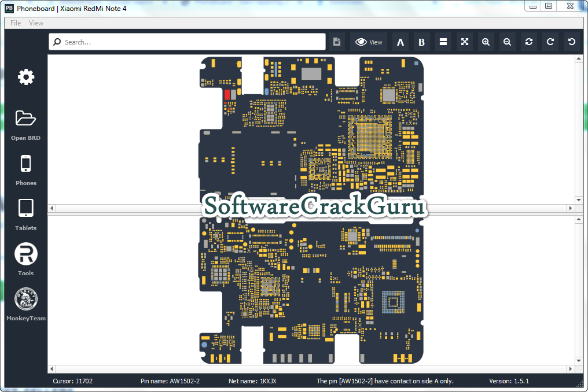Screen dimensions: 588x392
Task: Click top pane scroll right arrow
Action: tap(571, 208)
